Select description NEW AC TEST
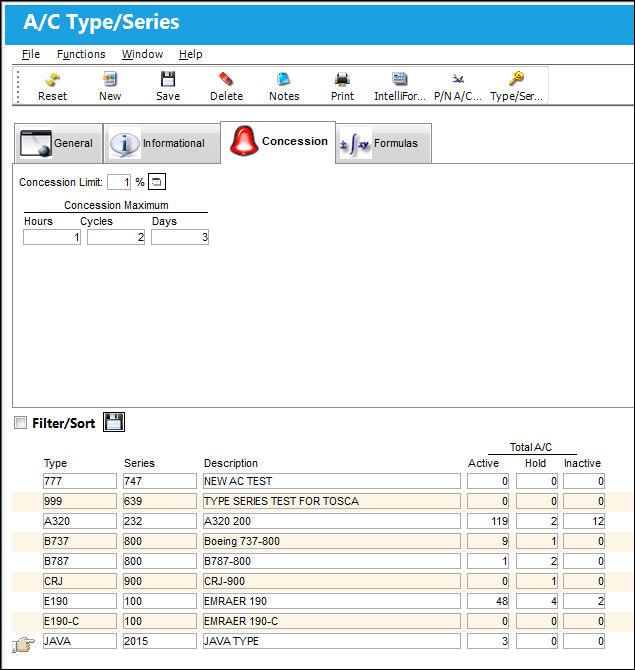635x670 pixels. click(x=332, y=481)
